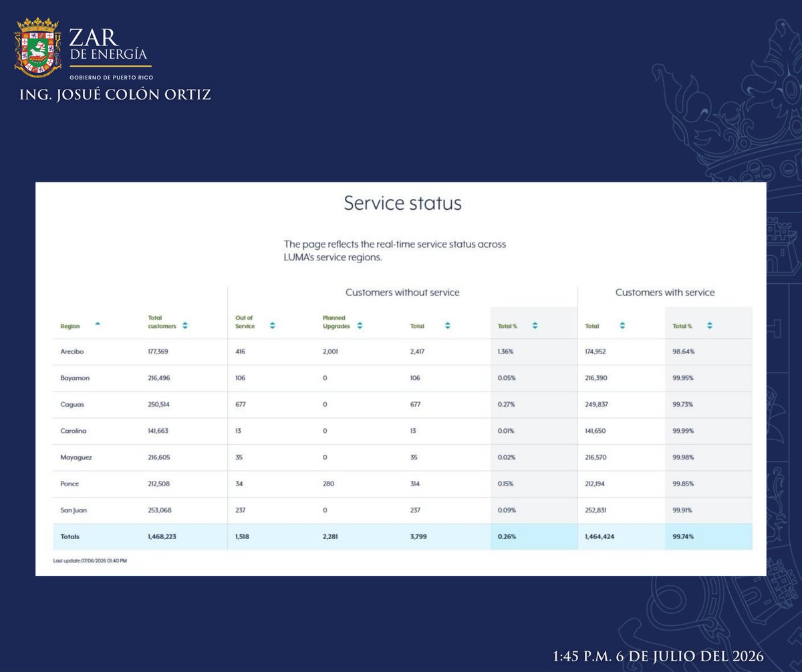Click Ponce total customers 212,508
The width and height of the screenshot is (802, 672).
[159, 484]
